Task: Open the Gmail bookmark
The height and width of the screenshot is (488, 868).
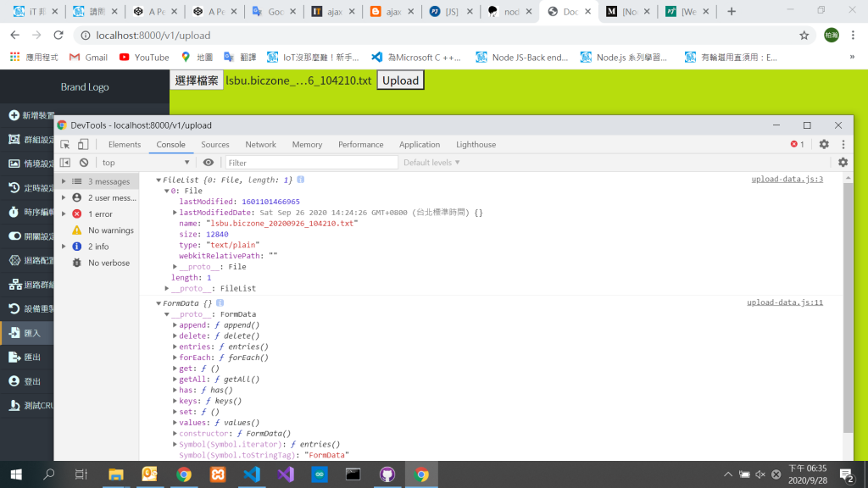Action: [88, 58]
